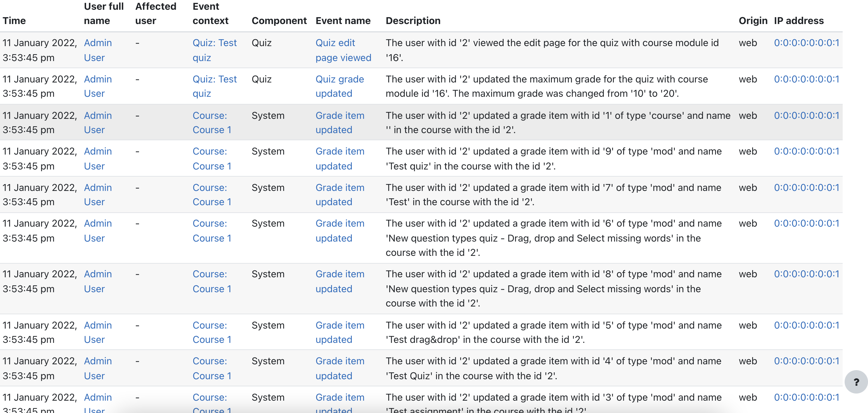
Task: Open Course: Course 1 link in grade item id '4' row
Action: [x=212, y=368]
